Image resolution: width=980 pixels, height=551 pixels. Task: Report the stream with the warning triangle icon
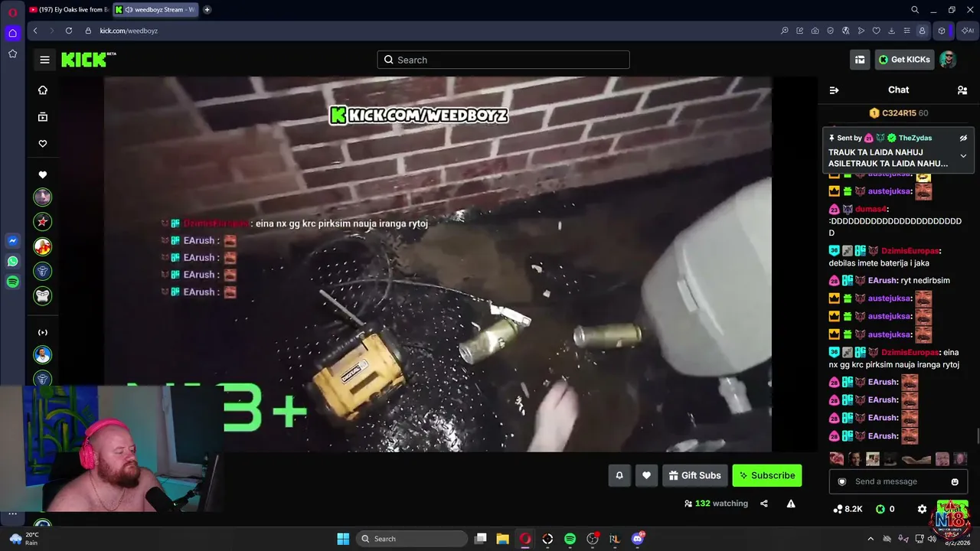coord(791,504)
